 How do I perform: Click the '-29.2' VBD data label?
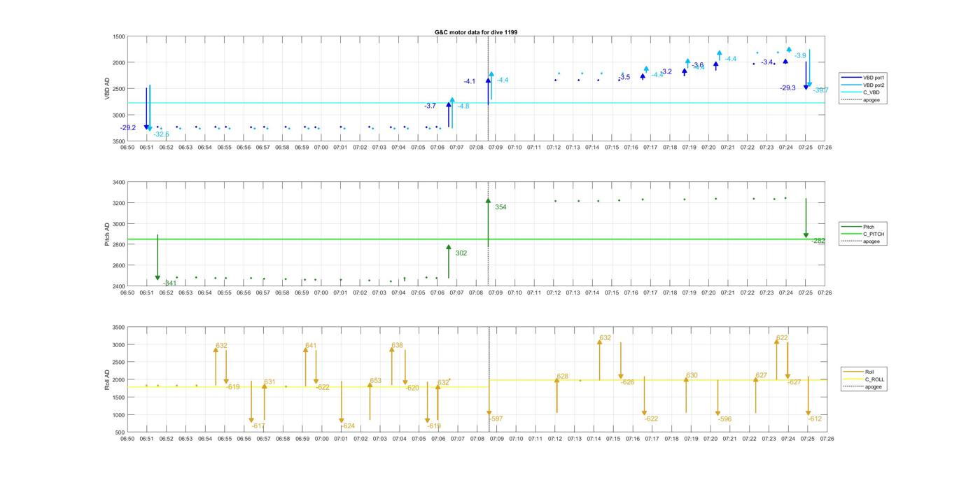click(x=128, y=128)
